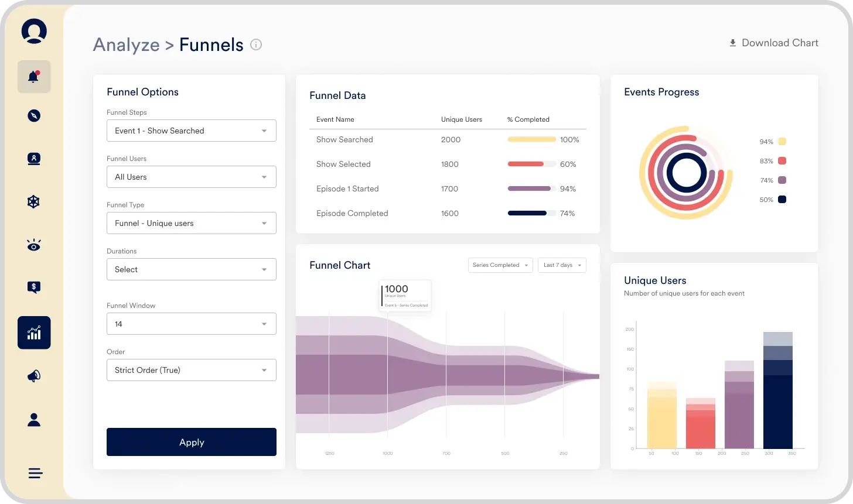Open the Funnel Users dropdown
This screenshot has height=504, width=853.
click(191, 177)
